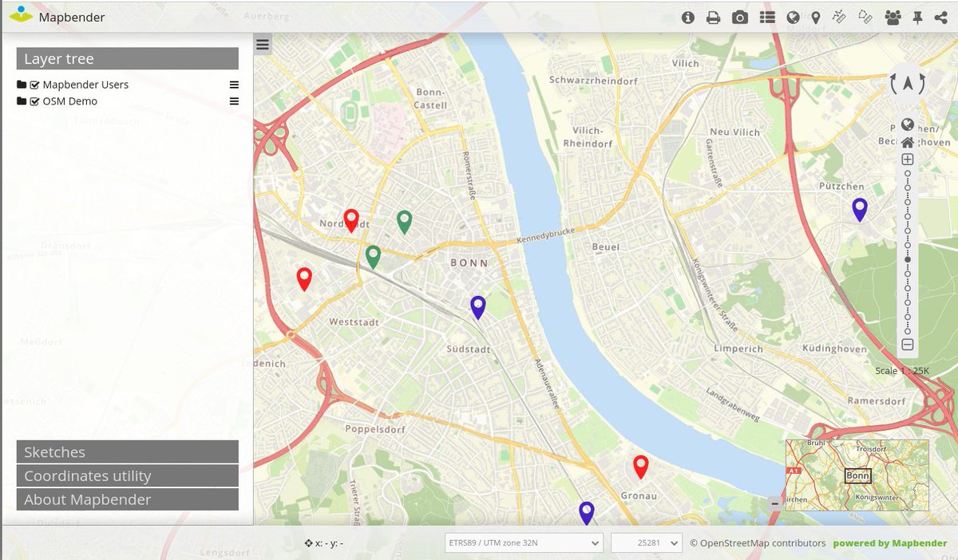Screen dimensions: 958x560
Task: Uncheck the Mapbender Users layer checkbox
Action: [x=34, y=85]
